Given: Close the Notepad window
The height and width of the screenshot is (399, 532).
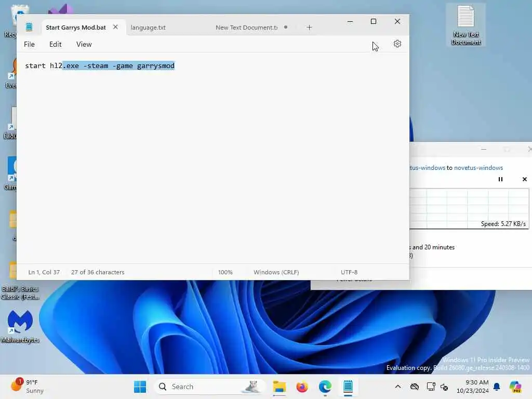Looking at the screenshot, I should pos(397,21).
